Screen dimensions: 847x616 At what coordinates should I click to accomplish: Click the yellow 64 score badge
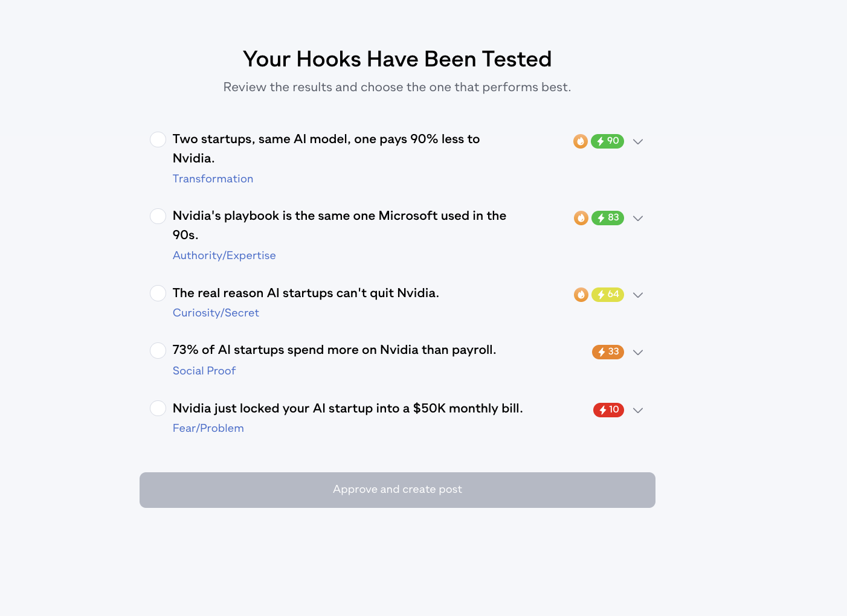click(608, 294)
